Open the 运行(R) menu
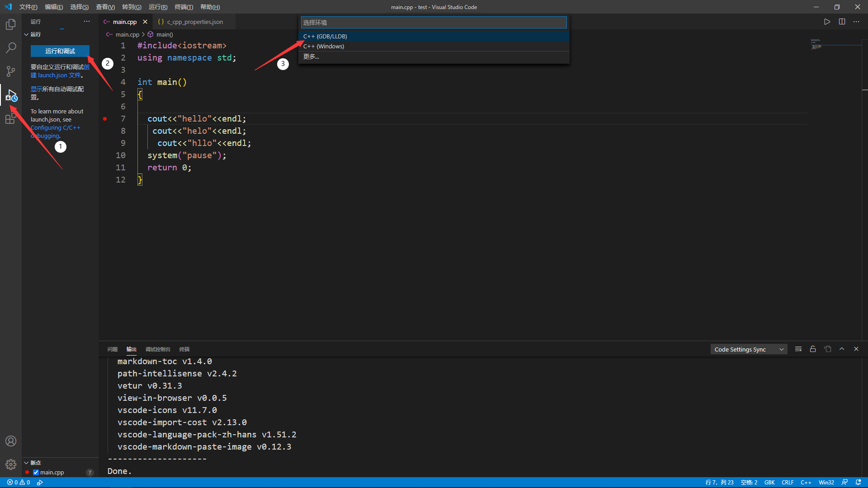 coord(158,7)
